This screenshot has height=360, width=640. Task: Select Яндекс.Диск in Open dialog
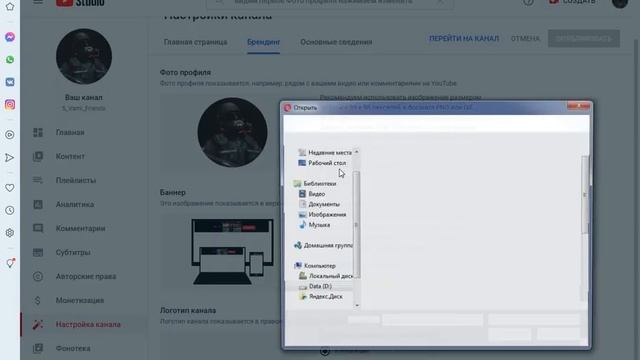[x=321, y=296]
